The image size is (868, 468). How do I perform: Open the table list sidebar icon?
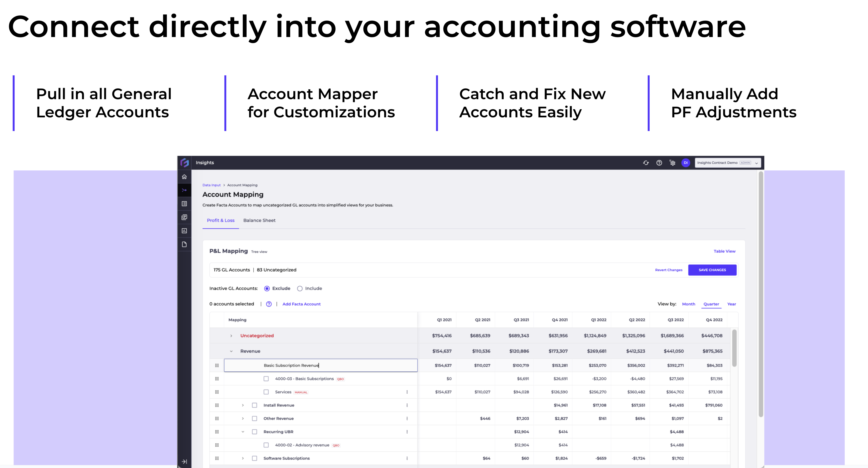point(184,203)
